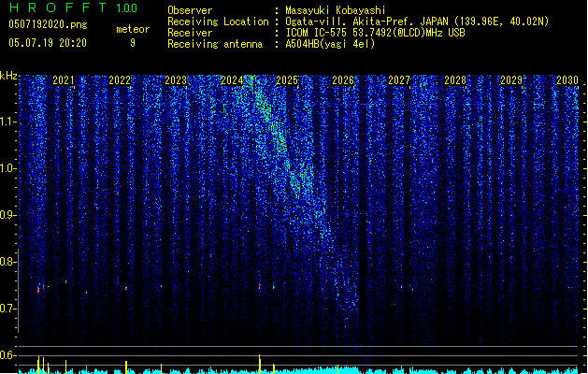This screenshot has width=588, height=374.
Task: Click the Receiver label
Action: (190, 33)
